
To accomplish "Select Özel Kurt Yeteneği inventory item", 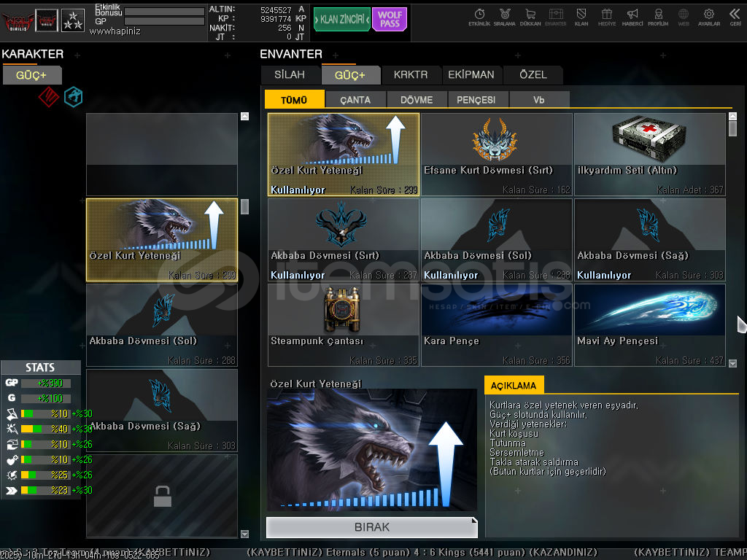I will [344, 155].
